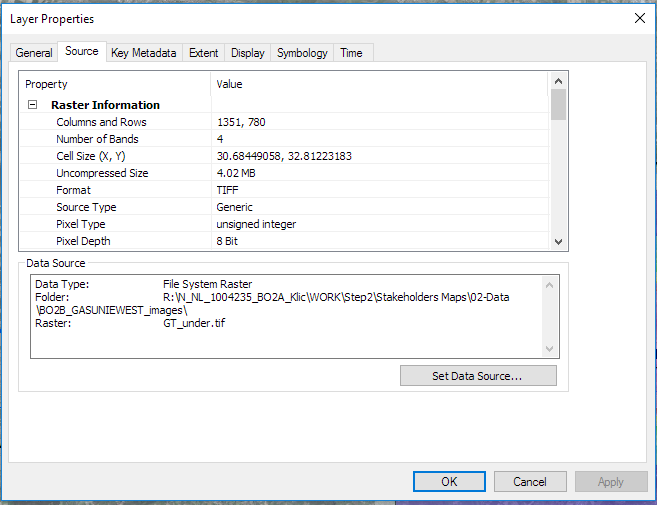Click the Property column header
This screenshot has width=657, height=505.
click(115, 84)
